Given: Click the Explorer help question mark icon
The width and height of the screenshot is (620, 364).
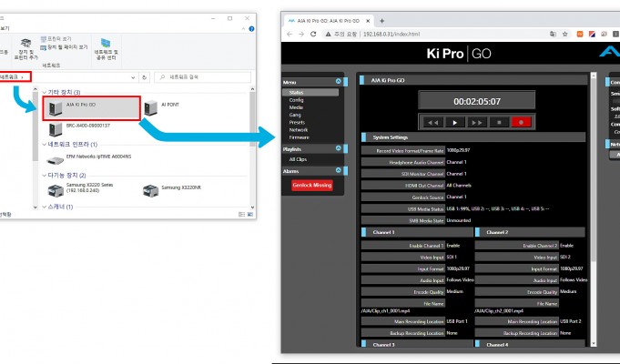Looking at the screenshot, I should (251, 29).
